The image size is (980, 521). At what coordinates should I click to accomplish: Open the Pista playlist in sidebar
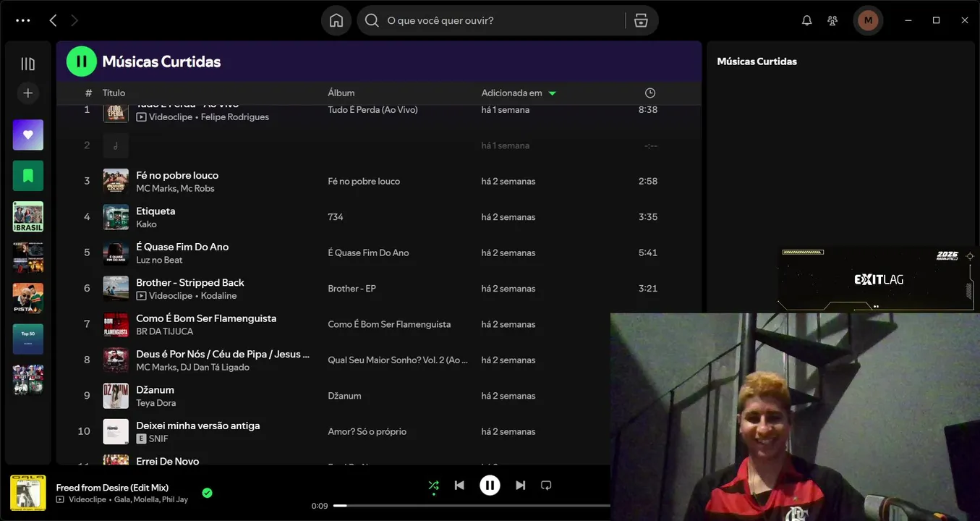[x=28, y=298]
